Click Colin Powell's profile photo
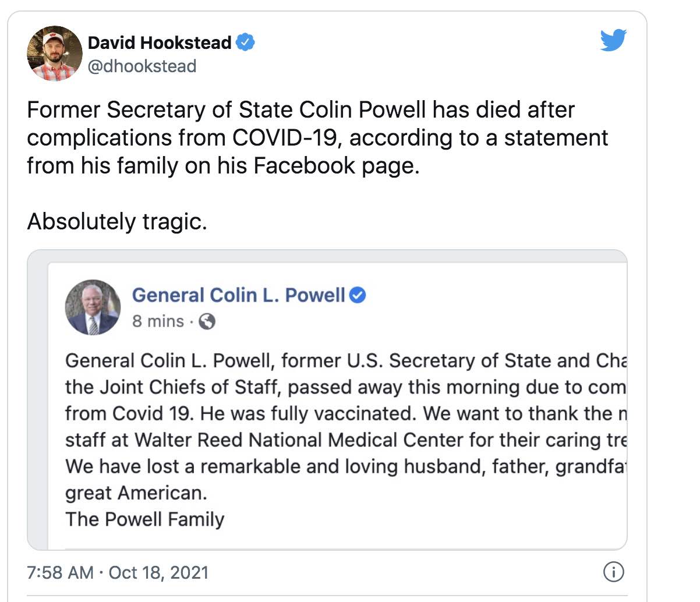The height and width of the screenshot is (602, 700). [x=93, y=307]
